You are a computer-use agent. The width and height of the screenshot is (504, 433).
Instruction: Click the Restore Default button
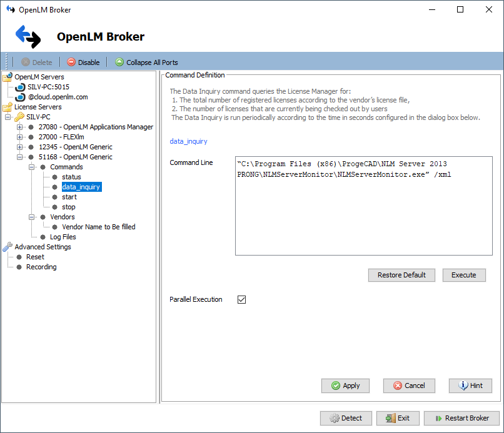[x=401, y=275]
